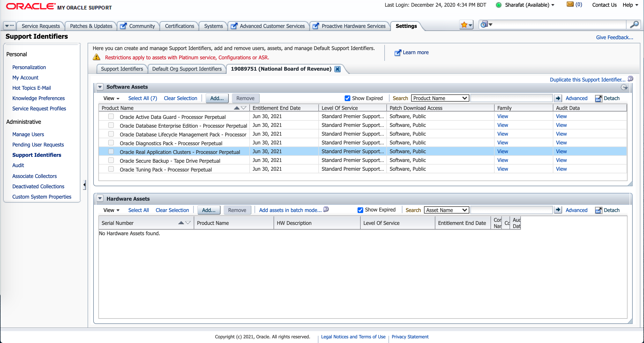Click the top global search field
The width and height of the screenshot is (644, 343).
click(560, 25)
